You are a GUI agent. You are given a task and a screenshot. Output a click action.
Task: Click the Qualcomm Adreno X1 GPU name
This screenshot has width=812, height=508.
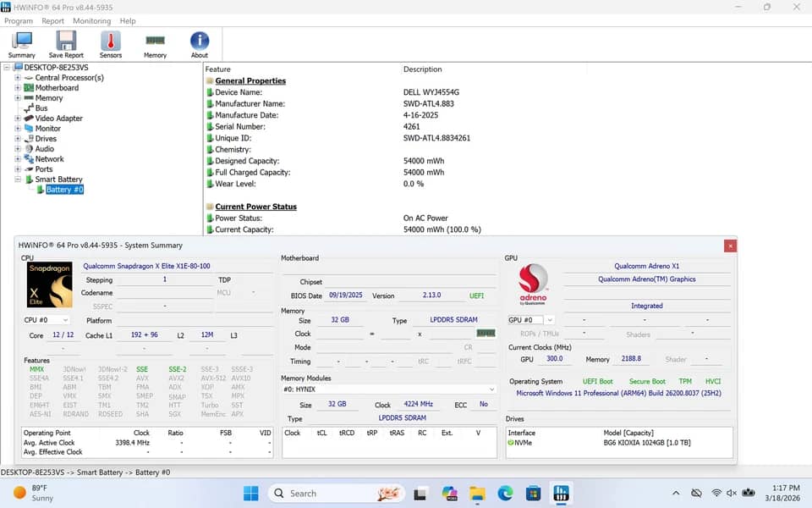(647, 266)
